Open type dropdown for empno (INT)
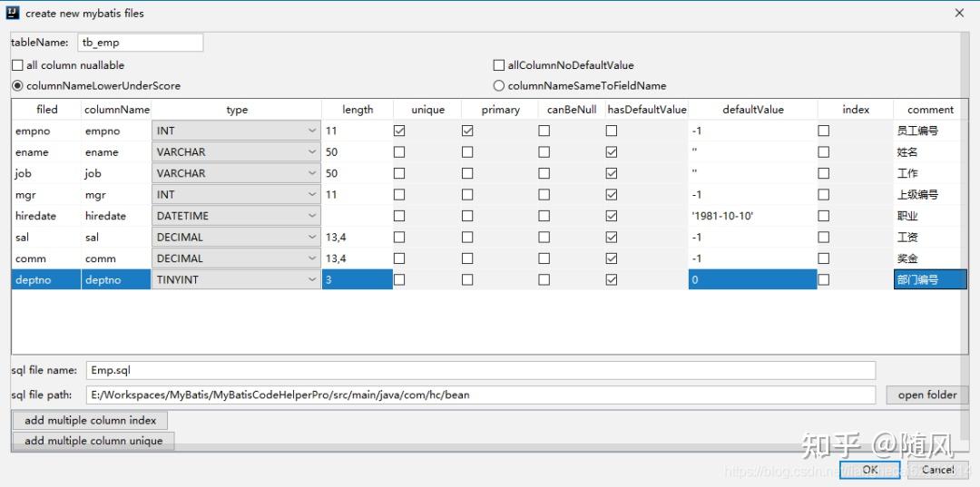Image resolution: width=980 pixels, height=487 pixels. pos(236,131)
